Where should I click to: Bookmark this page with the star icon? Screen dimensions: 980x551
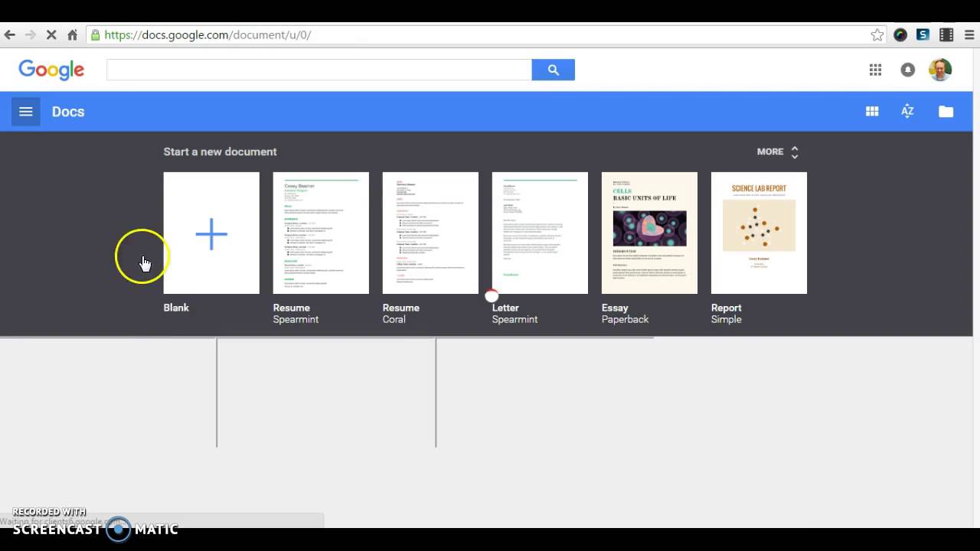pyautogui.click(x=877, y=34)
